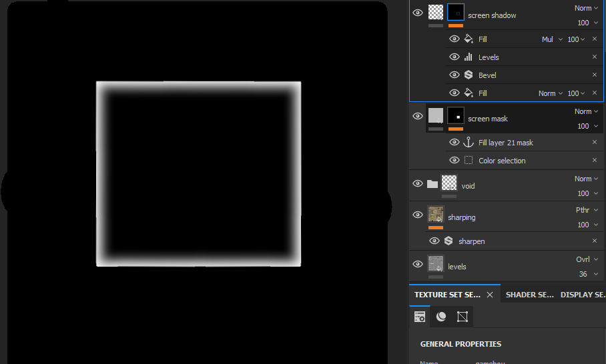Image resolution: width=606 pixels, height=364 pixels.
Task: Open screen shadow opacity dropdown
Action: click(588, 23)
